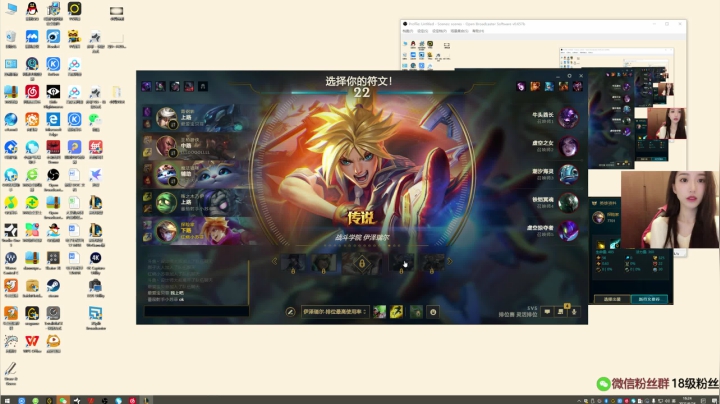Image resolution: width=720 pixels, height=404 pixels.
Task: Open the rune page dropdown for Ezreal
Action: click(x=335, y=312)
